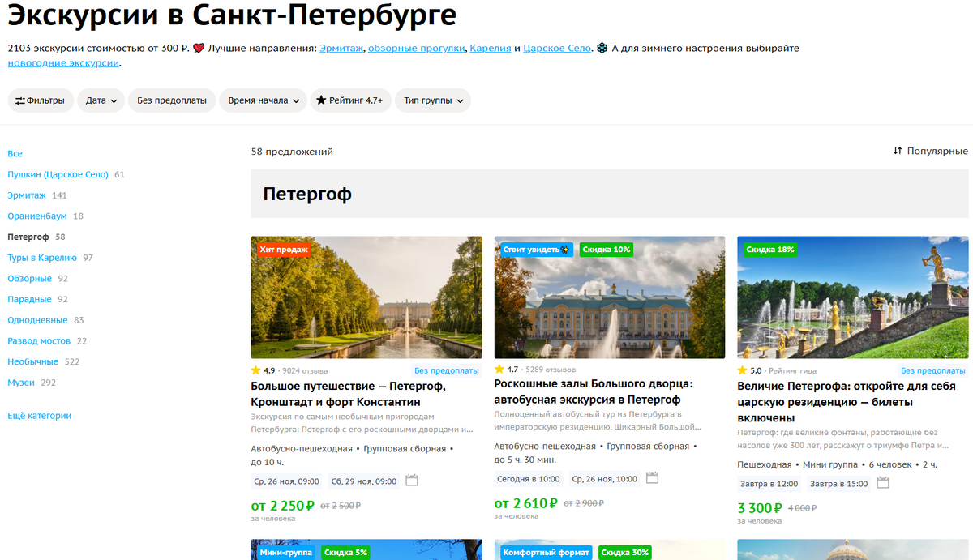This screenshot has height=560, width=973.
Task: Select the Туры в Карелию category
Action: point(42,258)
